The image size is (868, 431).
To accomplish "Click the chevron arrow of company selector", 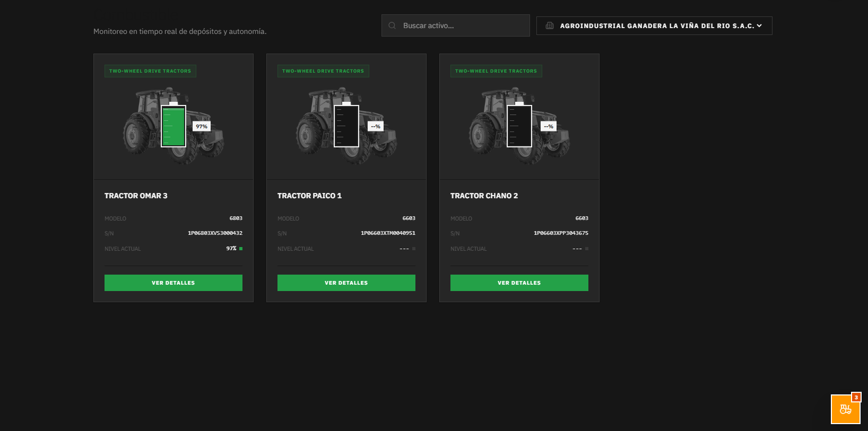I will [759, 25].
